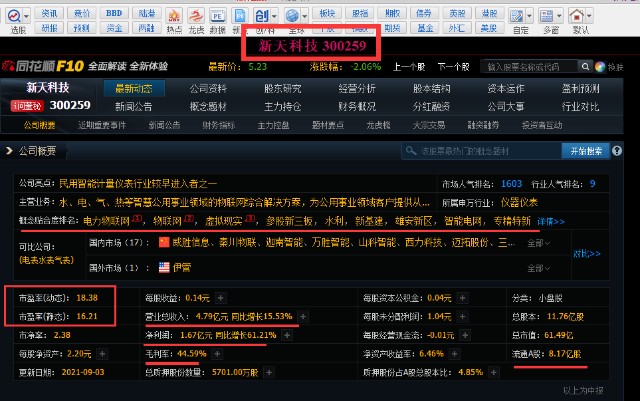
Task: Open dropdown arrow next to globe icon
Action: [x=304, y=16]
